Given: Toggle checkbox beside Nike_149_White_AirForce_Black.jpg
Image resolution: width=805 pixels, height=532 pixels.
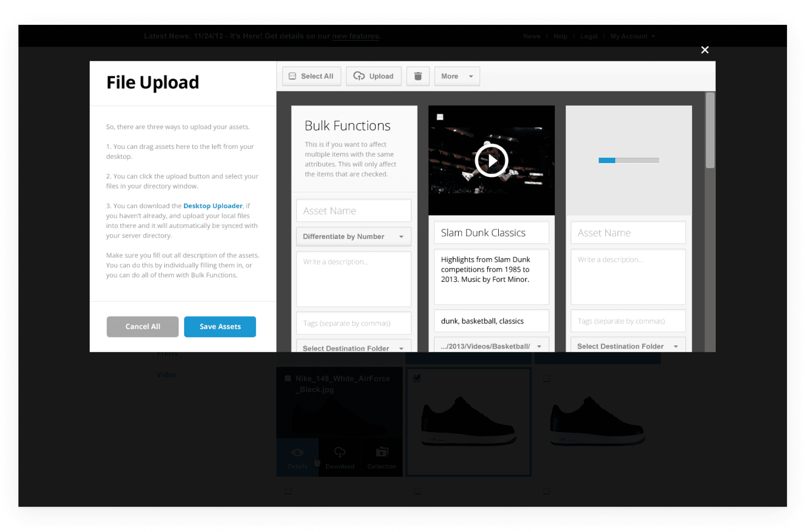Looking at the screenshot, I should (x=287, y=378).
